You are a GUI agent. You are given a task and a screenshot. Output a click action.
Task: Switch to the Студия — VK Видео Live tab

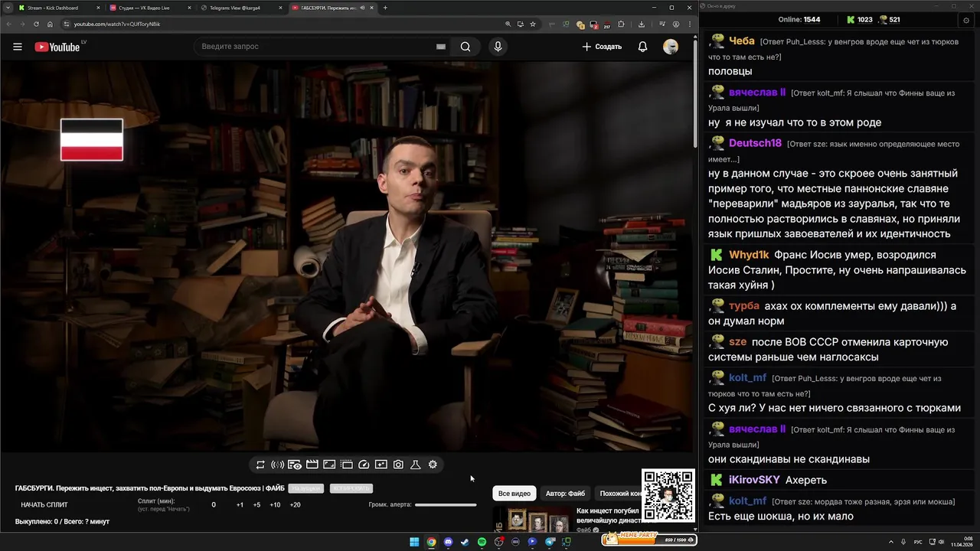click(150, 8)
